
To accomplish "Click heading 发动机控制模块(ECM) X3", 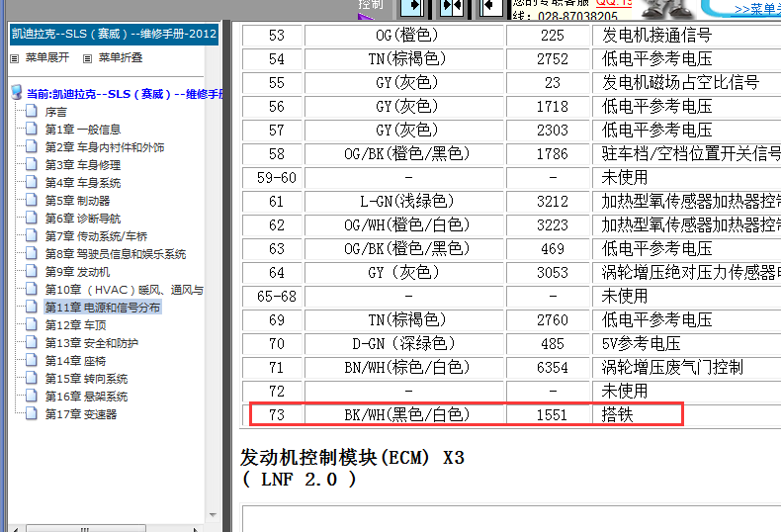I will pyautogui.click(x=352, y=457).
